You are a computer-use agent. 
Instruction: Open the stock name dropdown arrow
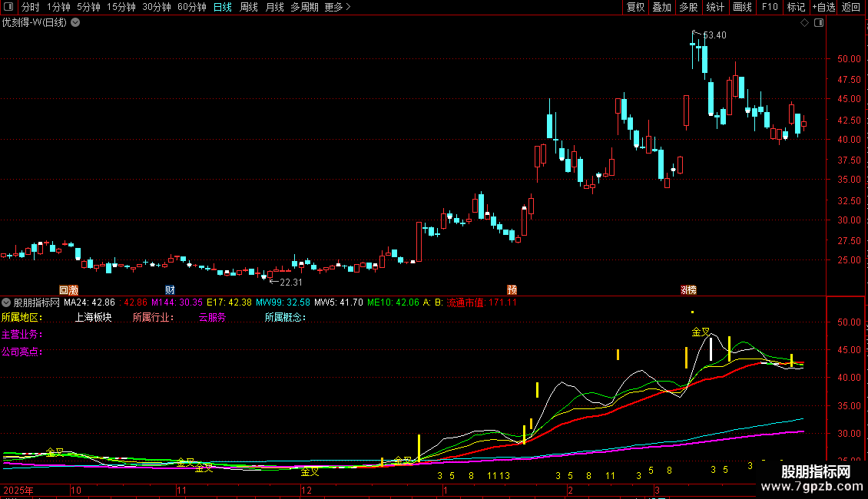click(x=75, y=23)
